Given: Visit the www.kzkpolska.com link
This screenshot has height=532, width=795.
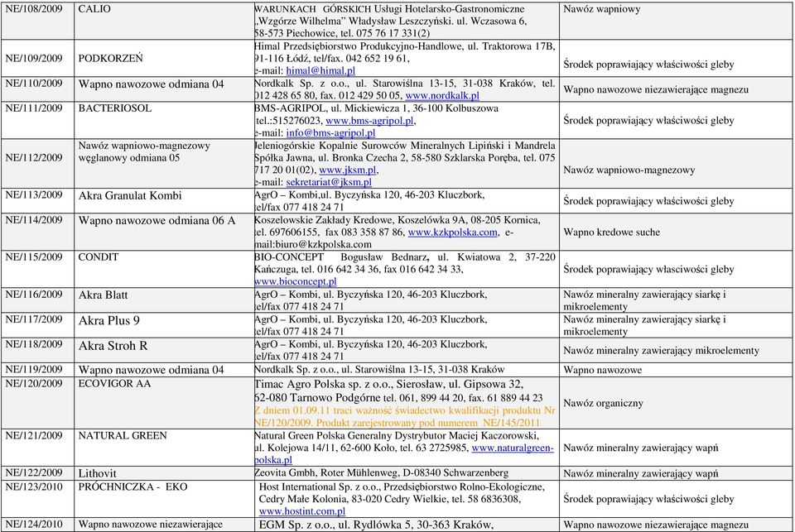Looking at the screenshot, I should (x=453, y=232).
